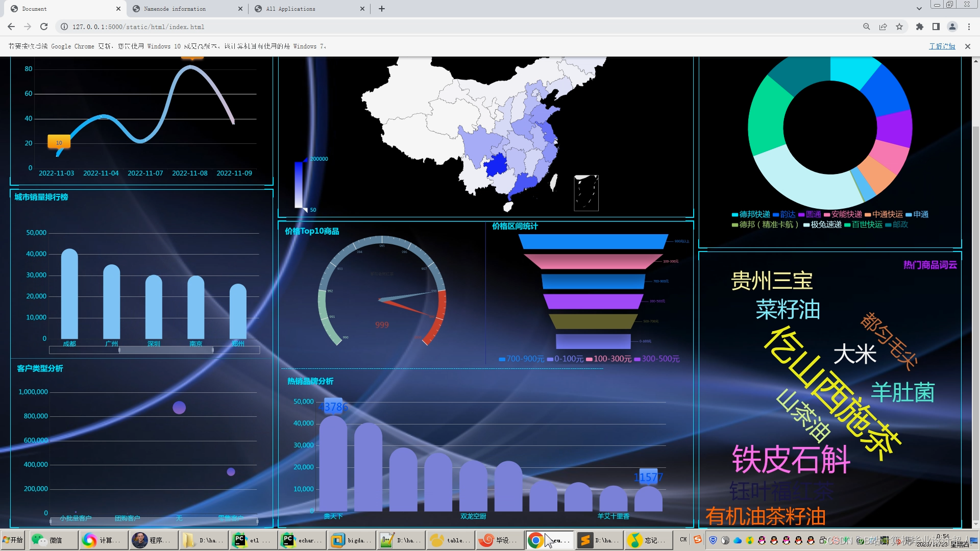Open the Chrome profile avatar
Screen dimensions: 980x551
coord(952,27)
